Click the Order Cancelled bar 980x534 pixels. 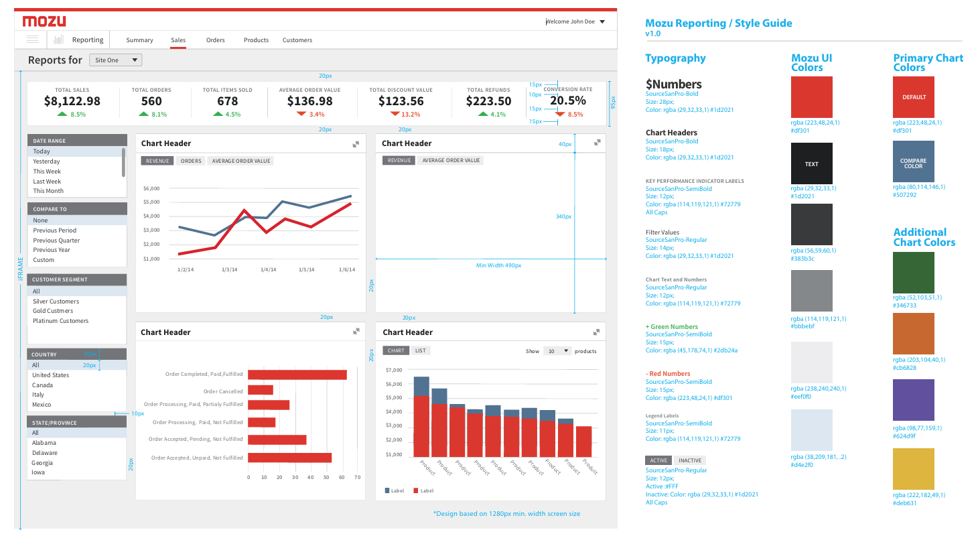pos(261,390)
